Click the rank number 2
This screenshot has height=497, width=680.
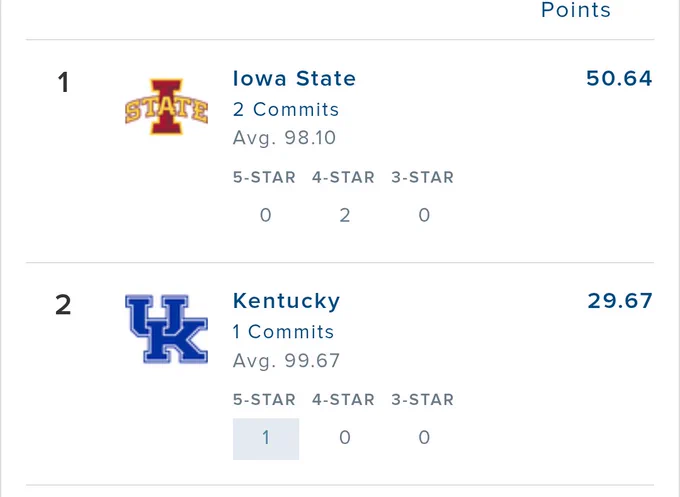click(x=63, y=305)
